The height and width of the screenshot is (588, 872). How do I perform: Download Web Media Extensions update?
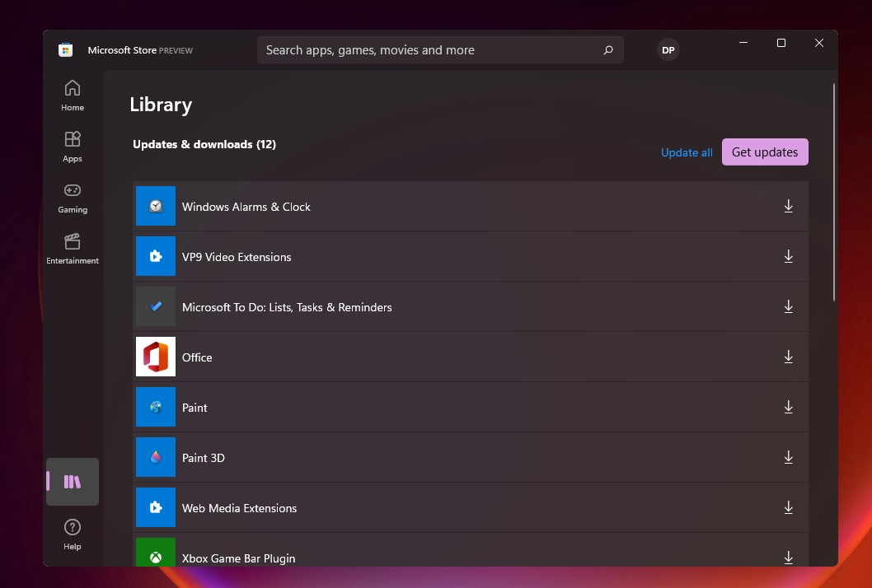788,507
